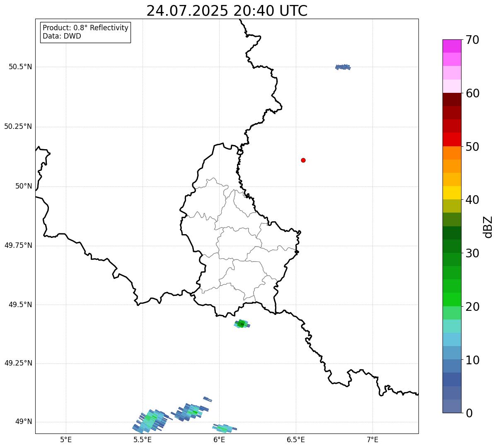This screenshot has height=448, width=498.
Task: Click the 6°E longitude label
Action: click(x=219, y=440)
